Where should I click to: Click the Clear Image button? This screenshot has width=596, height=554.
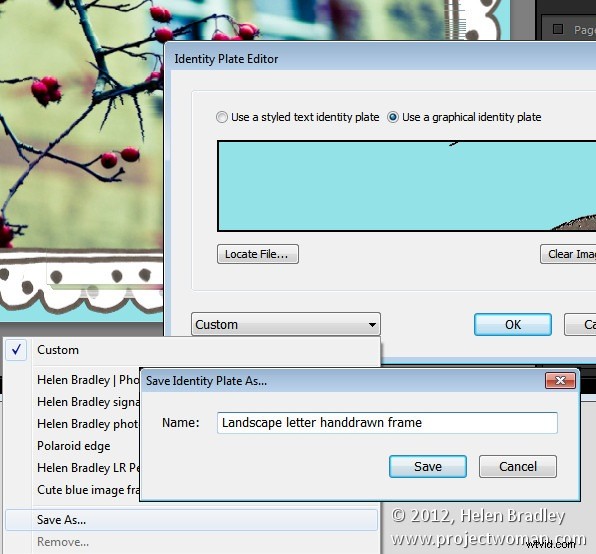point(568,254)
